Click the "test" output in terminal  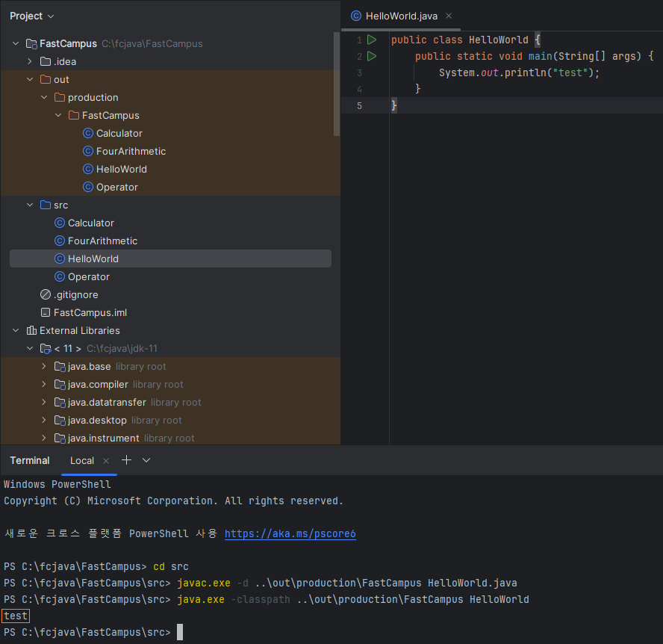[x=16, y=616]
